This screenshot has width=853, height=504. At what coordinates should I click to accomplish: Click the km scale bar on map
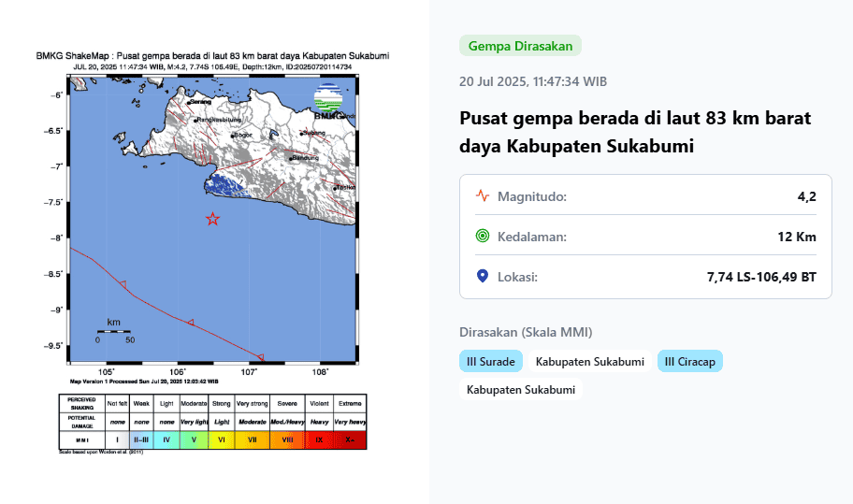(x=114, y=331)
